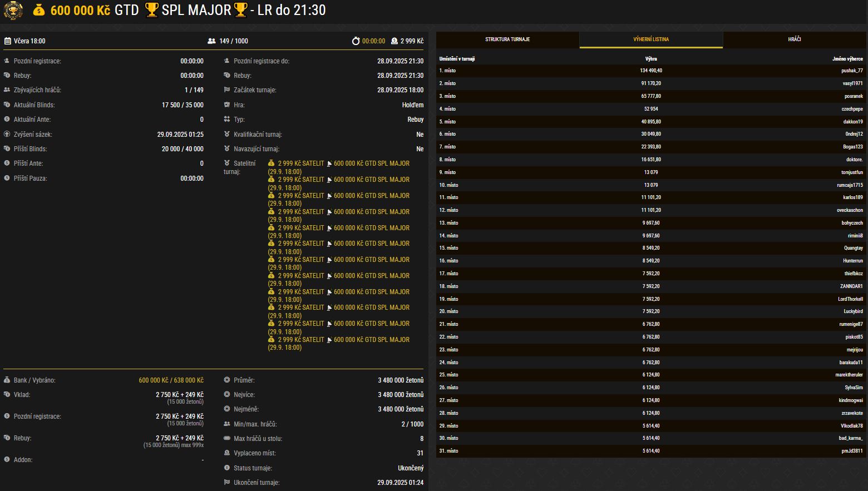Select the 31. místo row of pmJd3811
This screenshot has height=491, width=868.
(651, 451)
